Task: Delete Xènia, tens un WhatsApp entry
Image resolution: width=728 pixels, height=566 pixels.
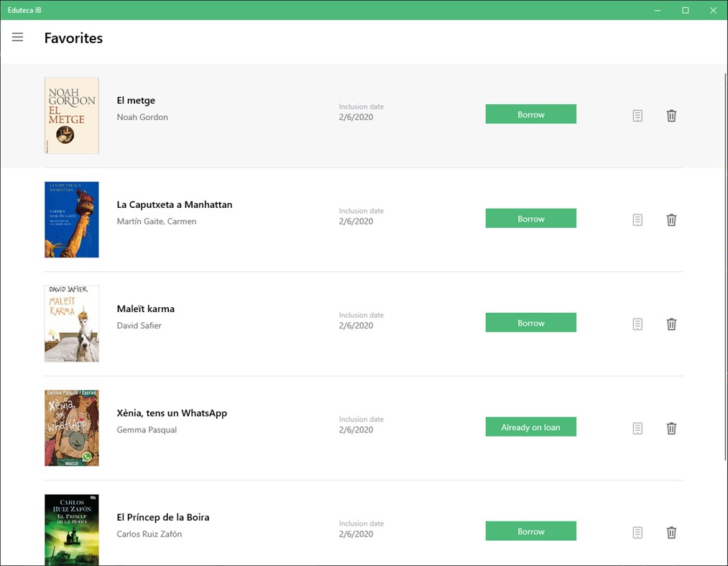Action: [x=671, y=428]
